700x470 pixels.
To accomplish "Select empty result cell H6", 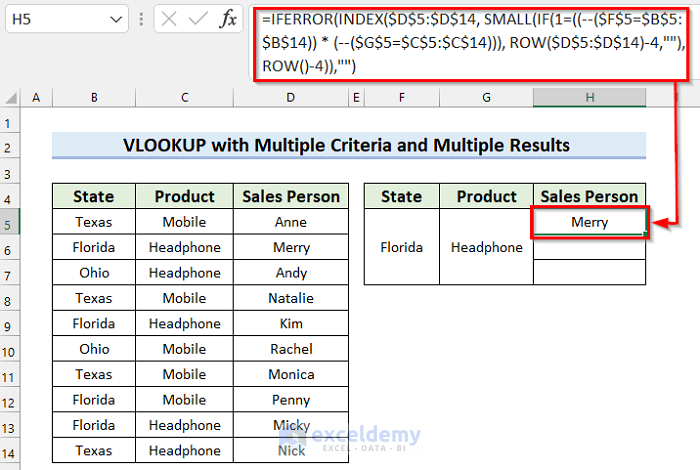I will tap(590, 247).
